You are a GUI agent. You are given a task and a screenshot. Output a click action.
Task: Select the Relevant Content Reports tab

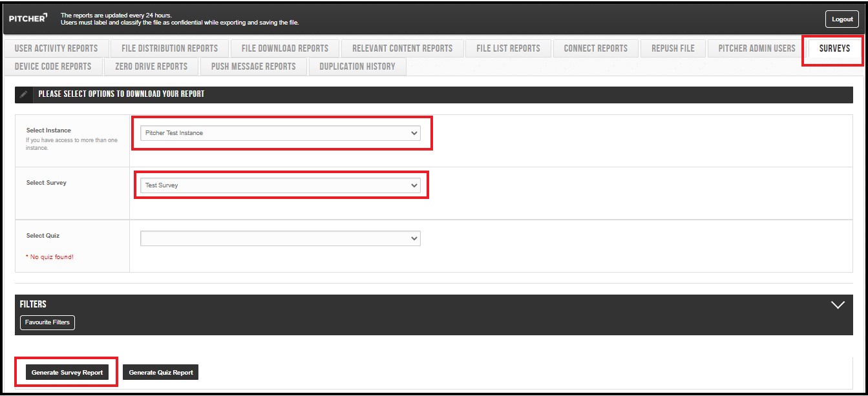[x=402, y=48]
